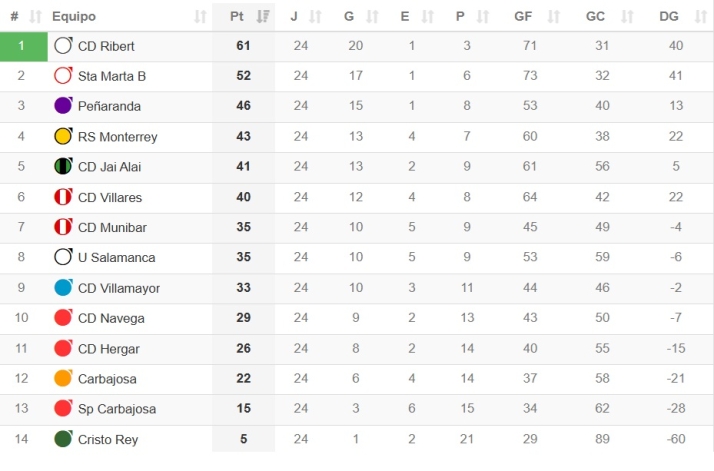Click the Sta Marta B team crest

click(63, 76)
